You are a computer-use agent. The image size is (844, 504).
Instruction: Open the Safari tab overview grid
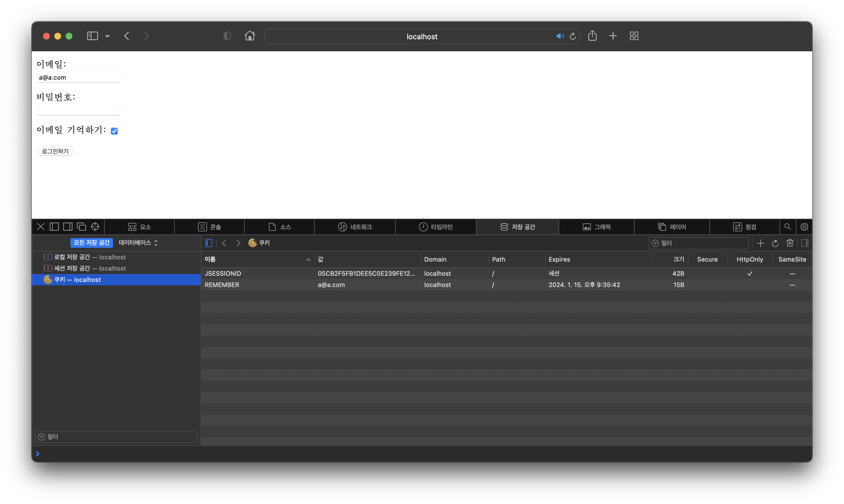634,36
